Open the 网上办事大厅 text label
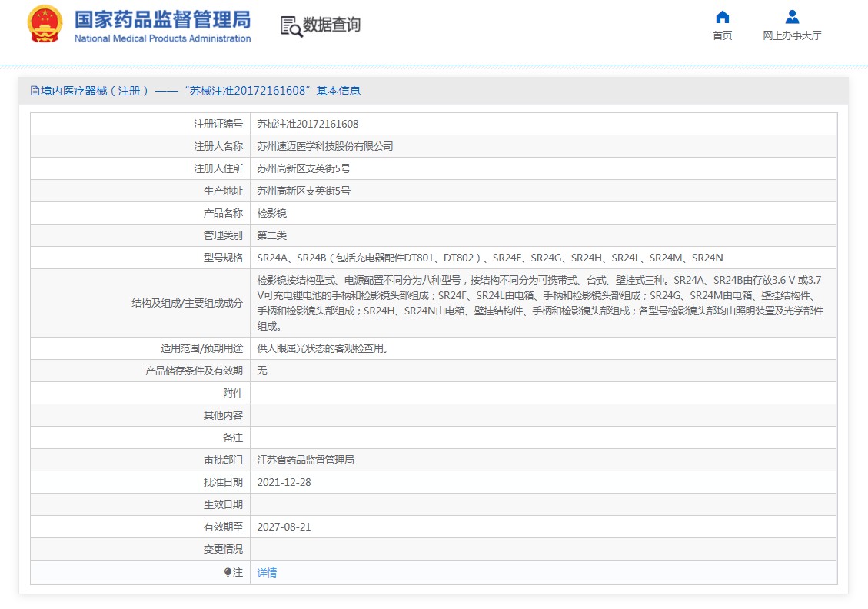 pos(792,35)
